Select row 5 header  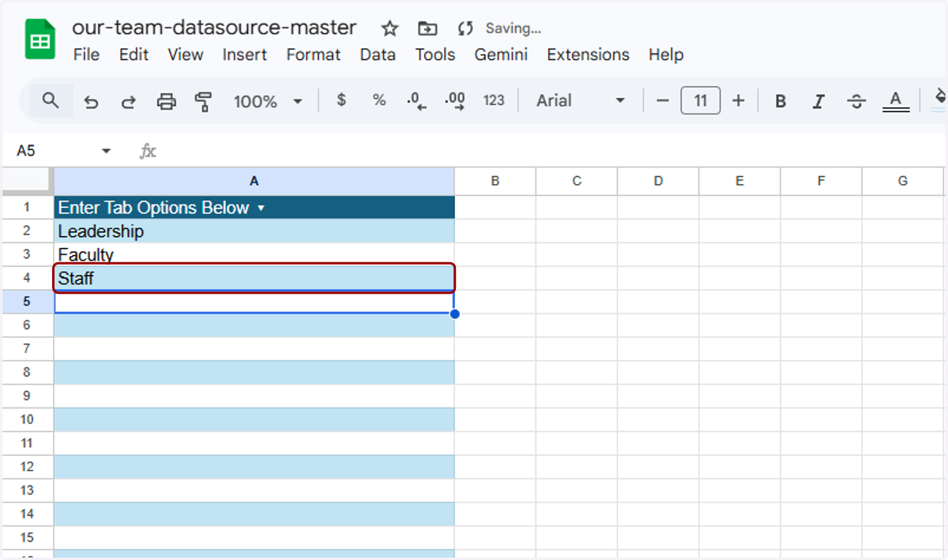click(28, 302)
